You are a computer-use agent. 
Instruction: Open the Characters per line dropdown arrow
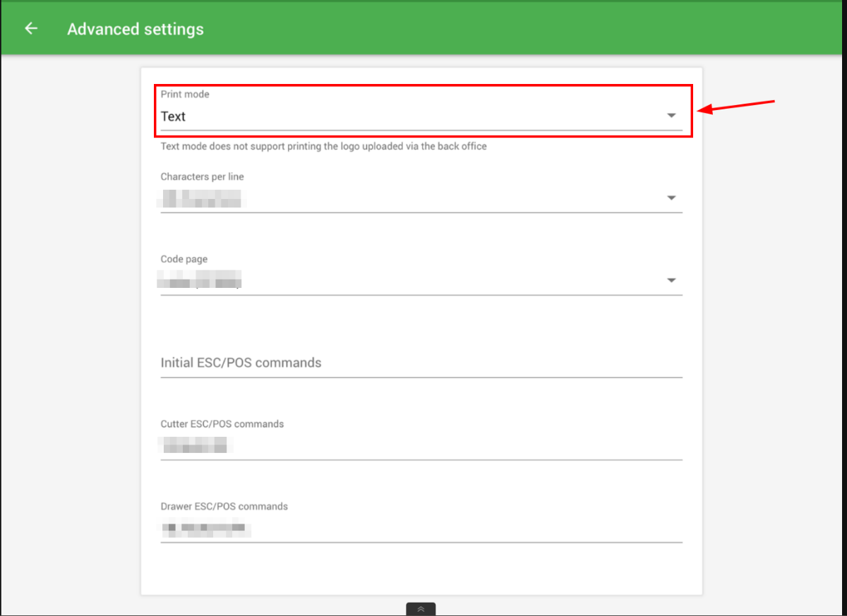pyautogui.click(x=671, y=198)
